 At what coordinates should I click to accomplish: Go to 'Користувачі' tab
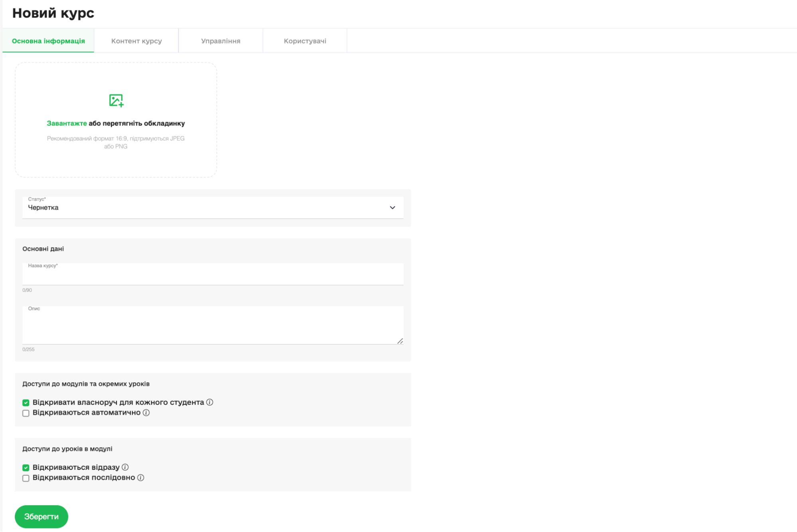coord(305,41)
